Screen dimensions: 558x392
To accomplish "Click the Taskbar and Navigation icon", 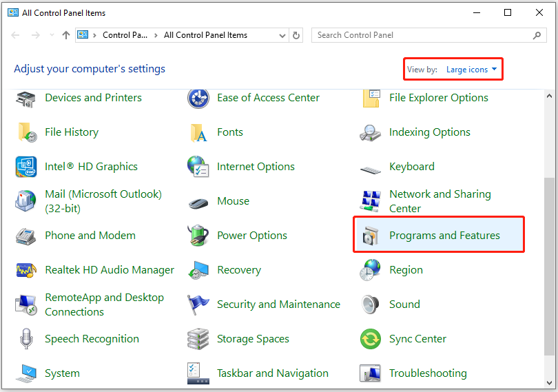I will tap(198, 373).
